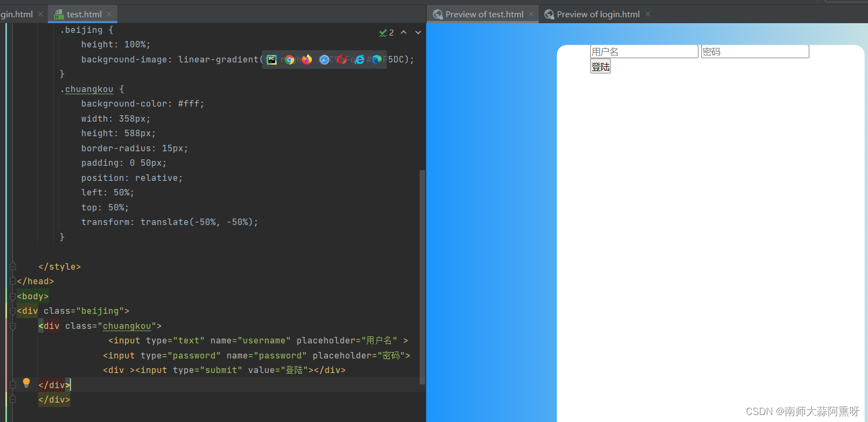Click the class="chuangkou" attribute value

[127, 326]
